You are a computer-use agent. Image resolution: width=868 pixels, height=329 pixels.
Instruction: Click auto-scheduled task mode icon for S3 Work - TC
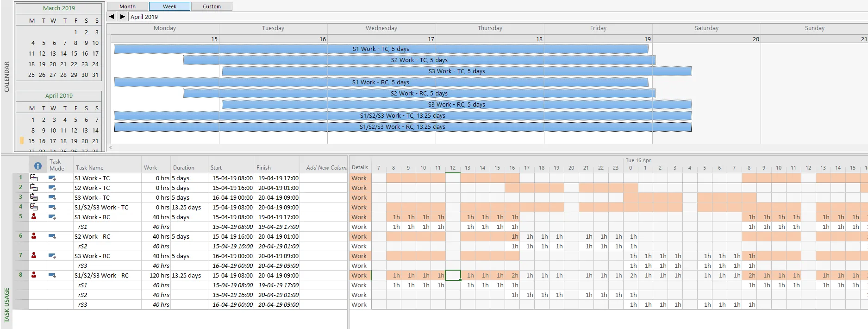coord(52,197)
